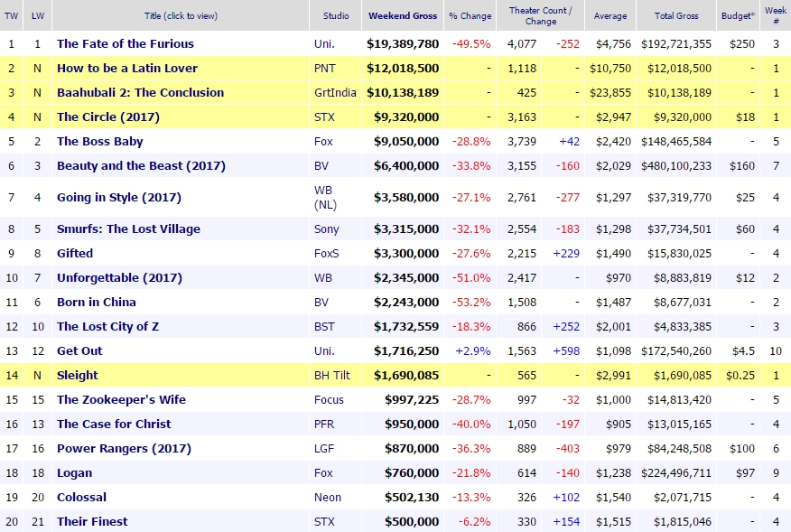Click the PNT studio cell

click(x=324, y=68)
